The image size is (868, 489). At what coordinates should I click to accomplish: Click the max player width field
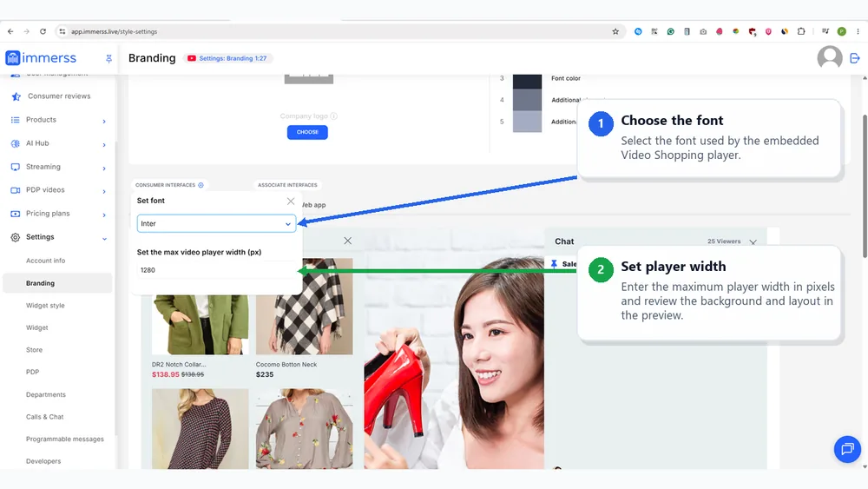[x=216, y=270]
